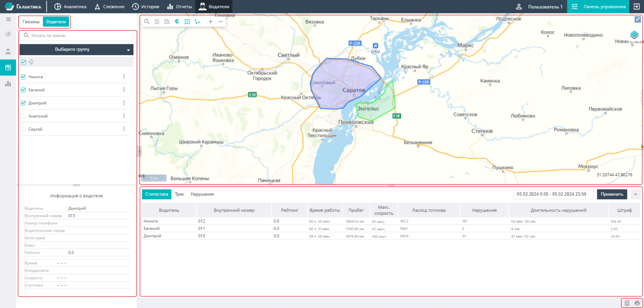Open the map layers switcher
The height and width of the screenshot is (308, 644).
(634, 34)
